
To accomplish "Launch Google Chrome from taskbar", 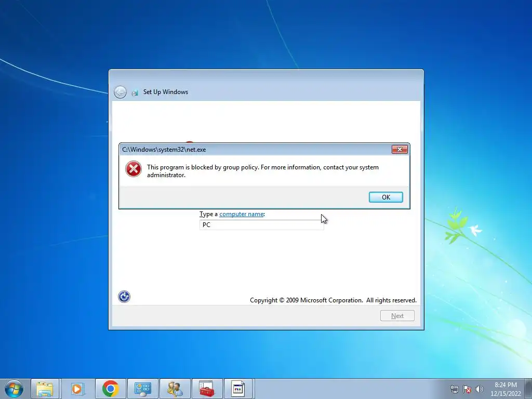I will coord(110,389).
